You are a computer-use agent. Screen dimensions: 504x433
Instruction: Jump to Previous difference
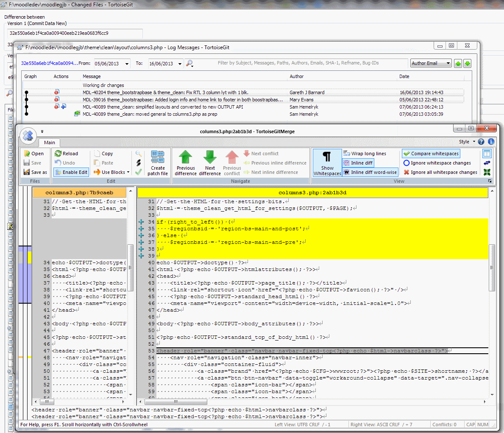point(186,163)
